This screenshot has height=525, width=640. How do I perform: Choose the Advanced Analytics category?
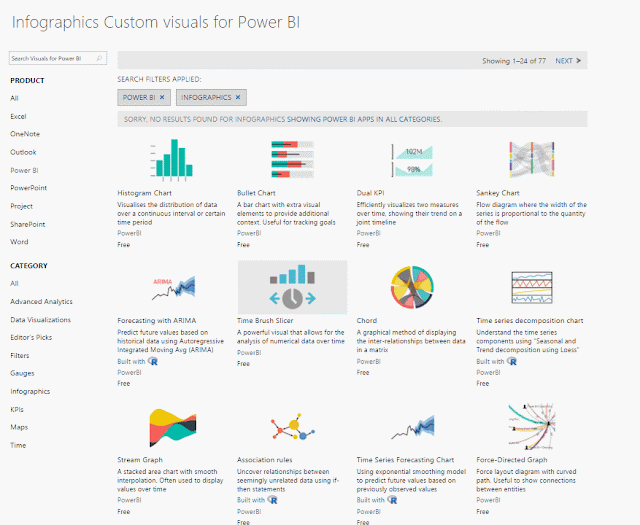[41, 301]
